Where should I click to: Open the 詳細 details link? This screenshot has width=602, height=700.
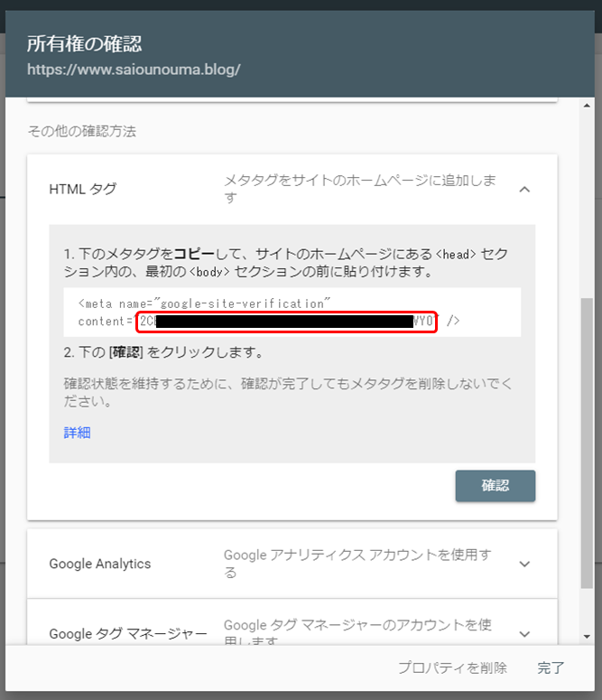(78, 433)
